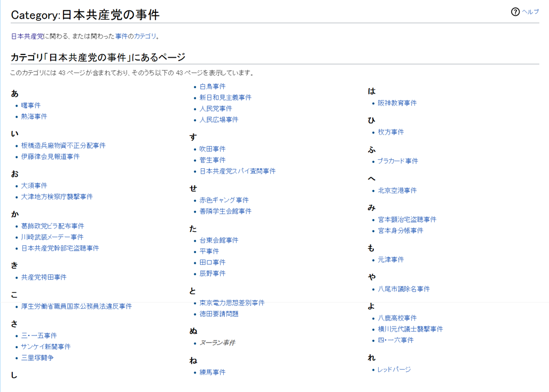Image resolution: width=549 pixels, height=392 pixels.
Task: Open 板橋造兵廠物資不正分配事件 article
Action: pyautogui.click(x=63, y=145)
